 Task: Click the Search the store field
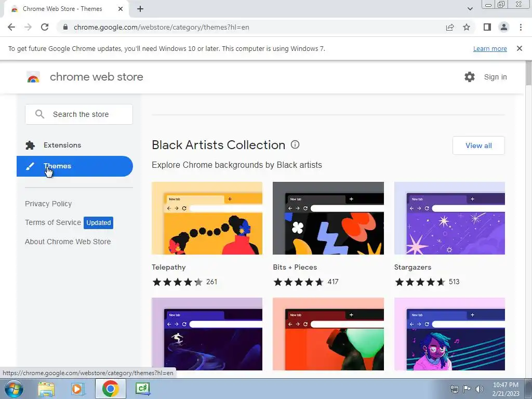point(79,114)
